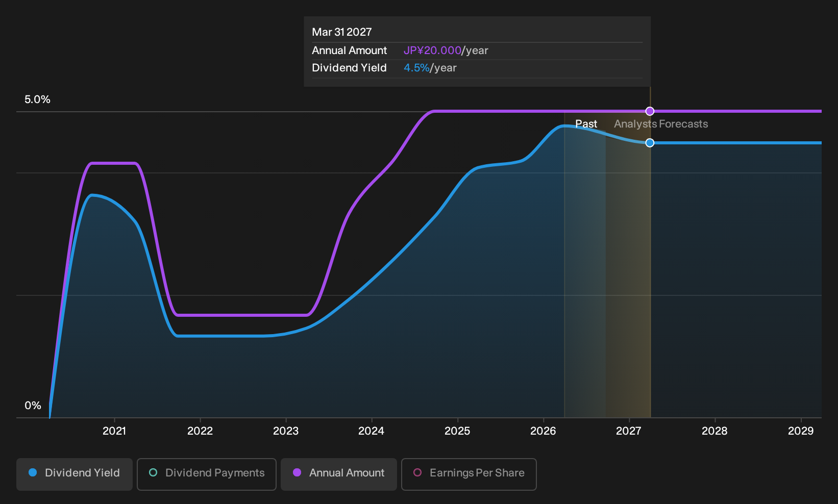Click the 2029 x-axis label
838x504 pixels.
click(x=801, y=431)
